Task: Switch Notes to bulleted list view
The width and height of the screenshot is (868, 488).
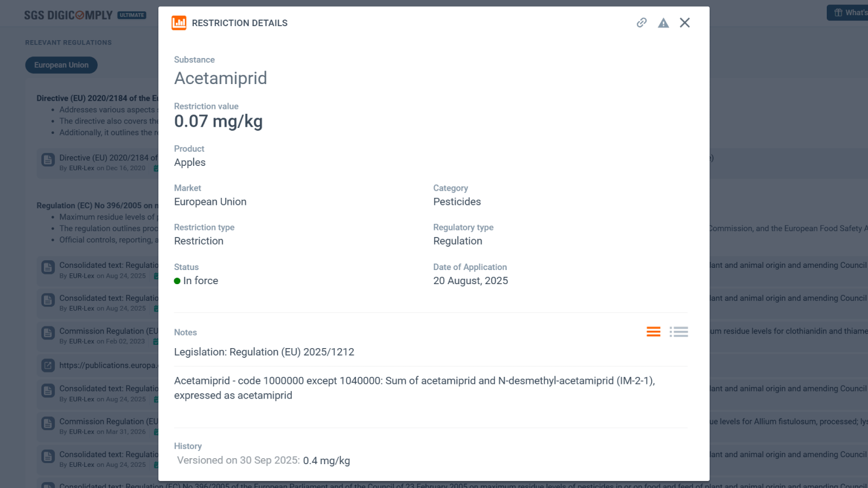Action: point(679,332)
